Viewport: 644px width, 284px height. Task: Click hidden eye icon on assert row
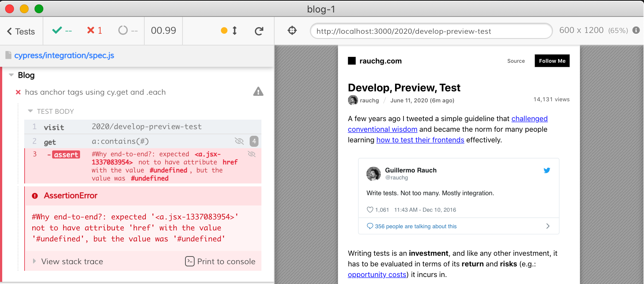click(252, 154)
